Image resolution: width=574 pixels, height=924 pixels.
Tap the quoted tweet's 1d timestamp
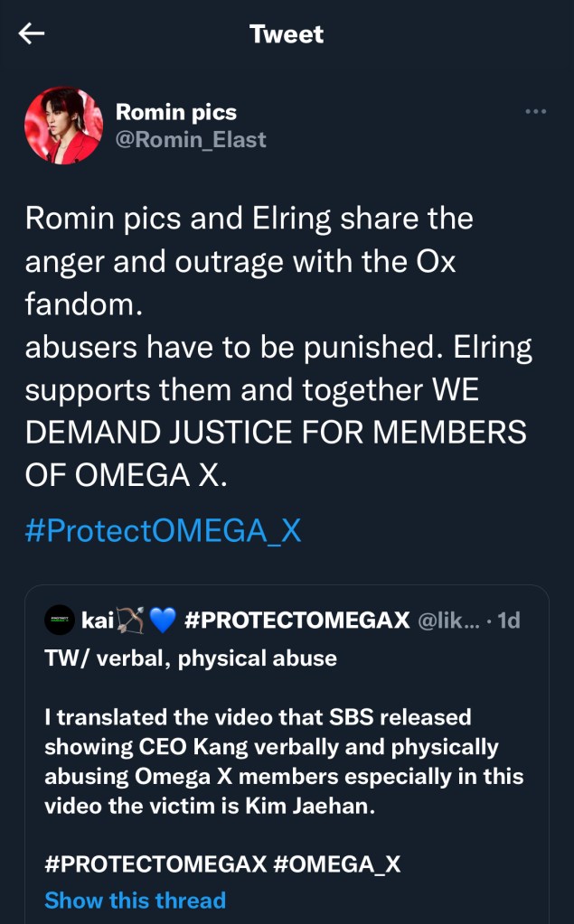pos(509,620)
